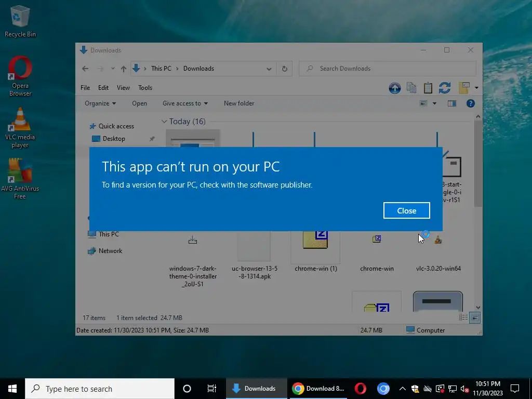532x399 pixels.
Task: Switch to details view in status bar
Action: (463, 317)
